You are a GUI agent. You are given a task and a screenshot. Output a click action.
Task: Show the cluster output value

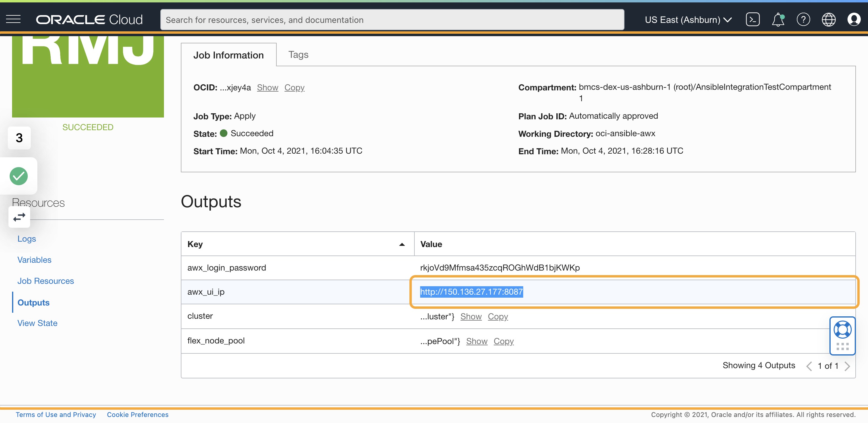[471, 317]
